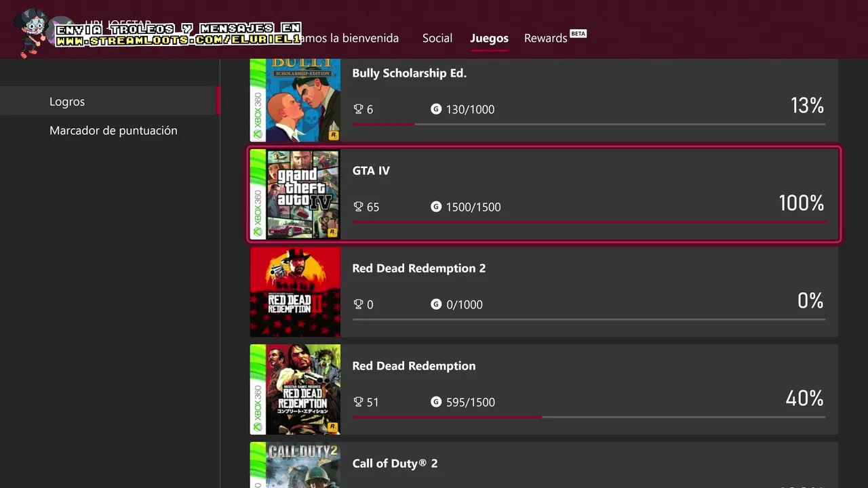Click the Red Dead Redemption 2 cover art

click(295, 291)
